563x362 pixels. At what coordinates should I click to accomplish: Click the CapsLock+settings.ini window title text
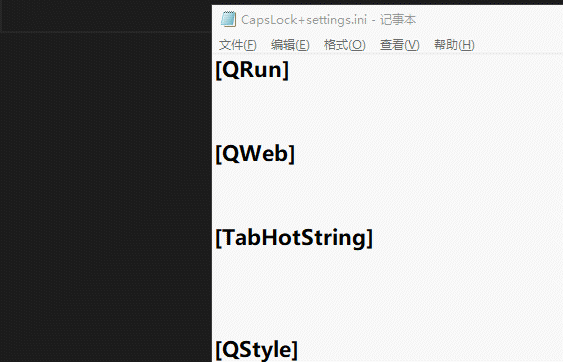tap(304, 20)
